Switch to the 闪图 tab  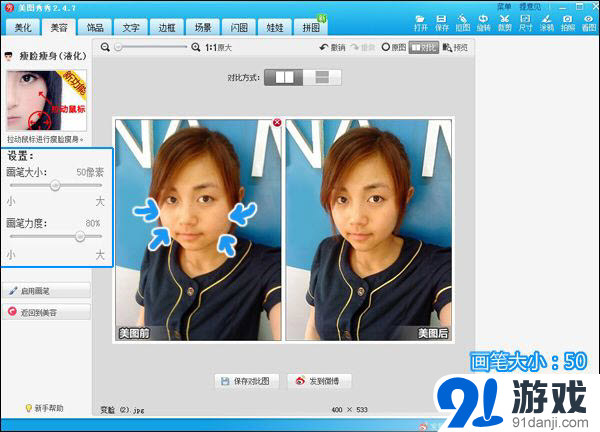[x=239, y=28]
